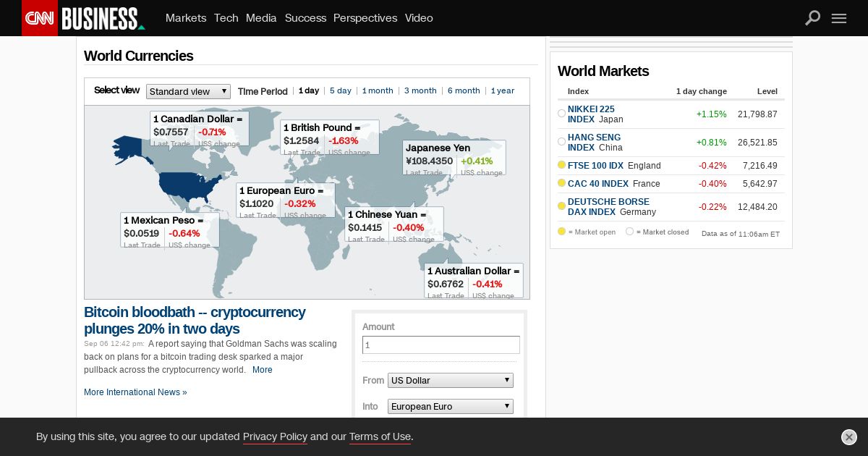868x456 pixels.
Task: Click the HANG SENG market closed indicator
Action: [561, 142]
